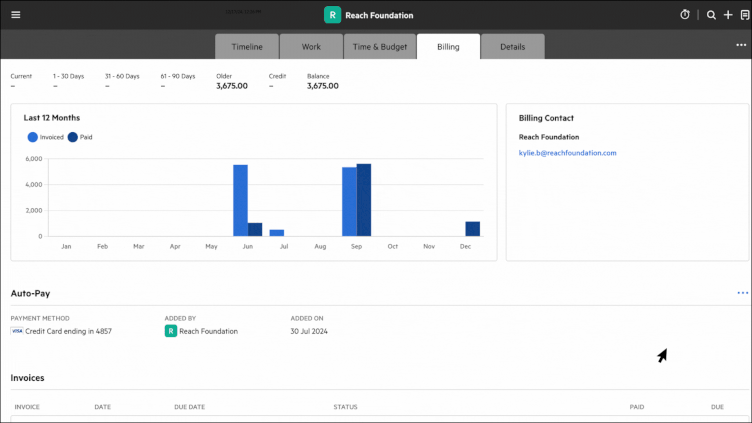Open the notes icon in top bar
The width and height of the screenshot is (752, 423).
click(x=743, y=15)
